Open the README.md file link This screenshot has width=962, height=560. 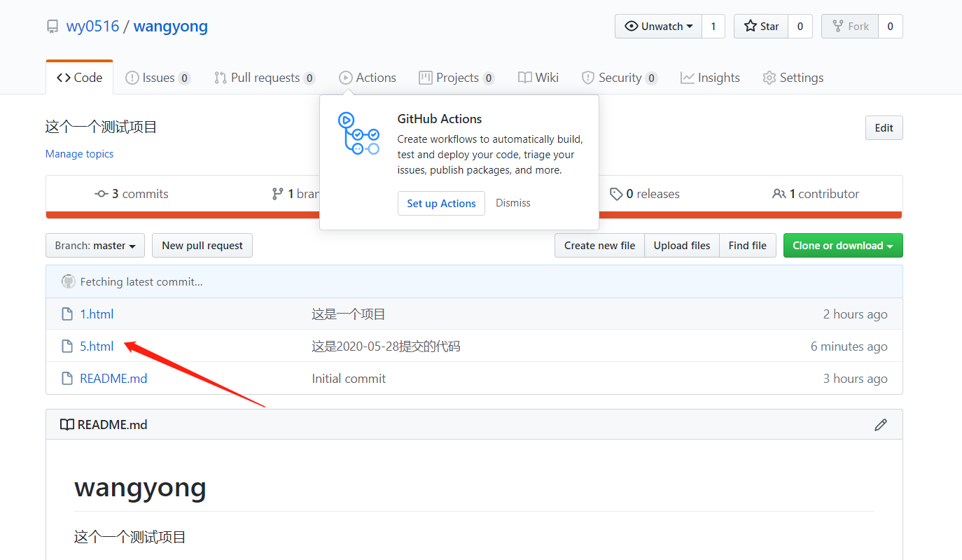tap(113, 379)
